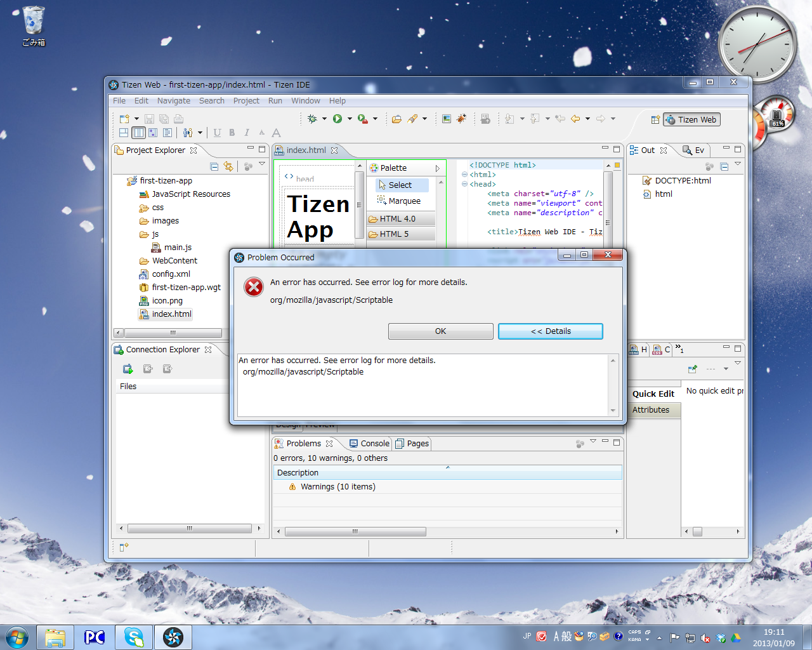Switch to the Console tab
Screen dimensions: 812x650
pos(370,444)
